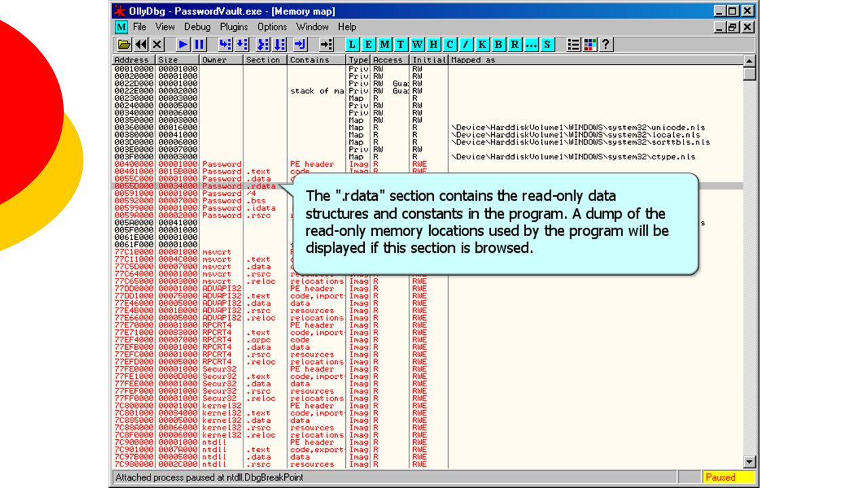The width and height of the screenshot is (868, 488).
Task: Click the Trace into toolbar icon
Action: click(x=263, y=45)
